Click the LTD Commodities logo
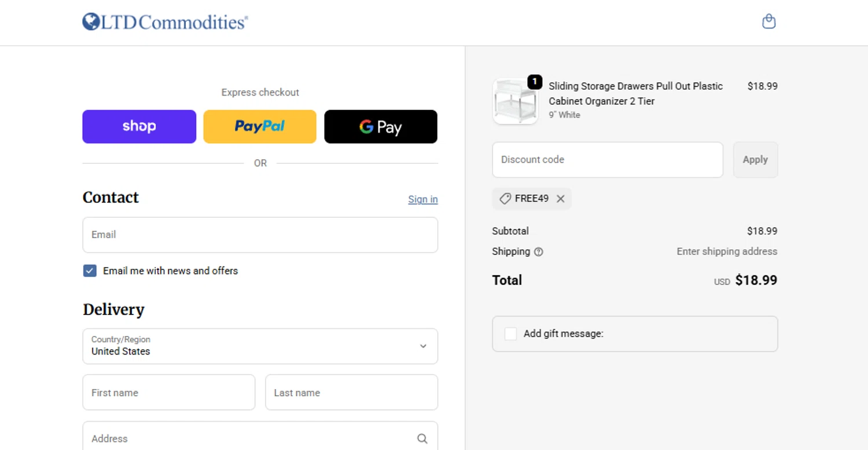This screenshot has height=450, width=868. pyautogui.click(x=165, y=22)
